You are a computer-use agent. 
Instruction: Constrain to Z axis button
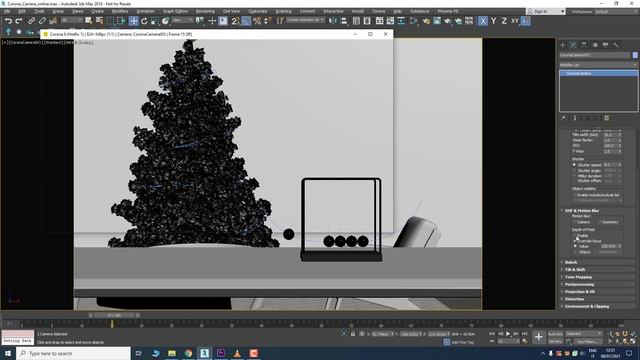[x=504, y=20]
